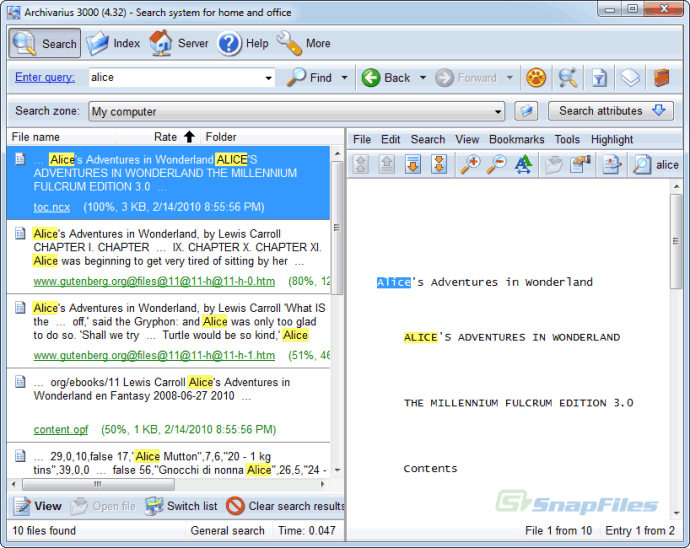Open the viewer Tools menu
This screenshot has height=548, width=690.
click(567, 140)
